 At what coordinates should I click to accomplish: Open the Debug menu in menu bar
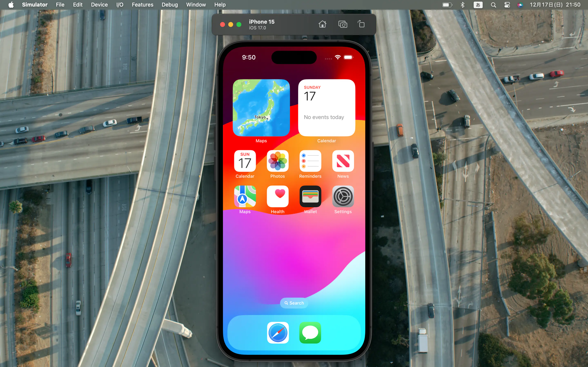point(169,5)
